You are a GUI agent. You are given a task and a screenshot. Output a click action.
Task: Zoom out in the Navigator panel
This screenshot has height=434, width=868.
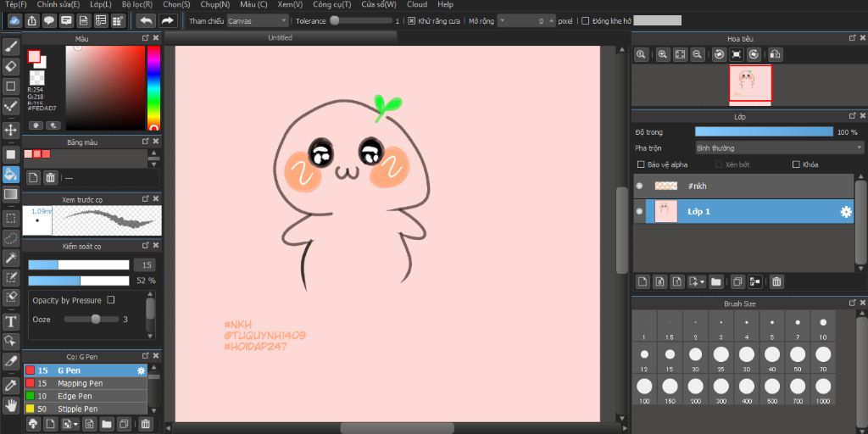click(x=698, y=54)
